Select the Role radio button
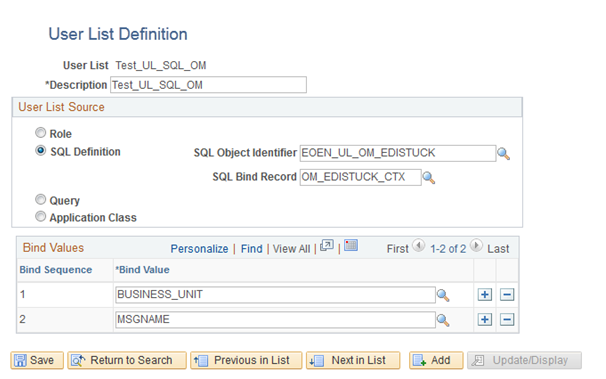This screenshot has width=606, height=379. point(40,133)
